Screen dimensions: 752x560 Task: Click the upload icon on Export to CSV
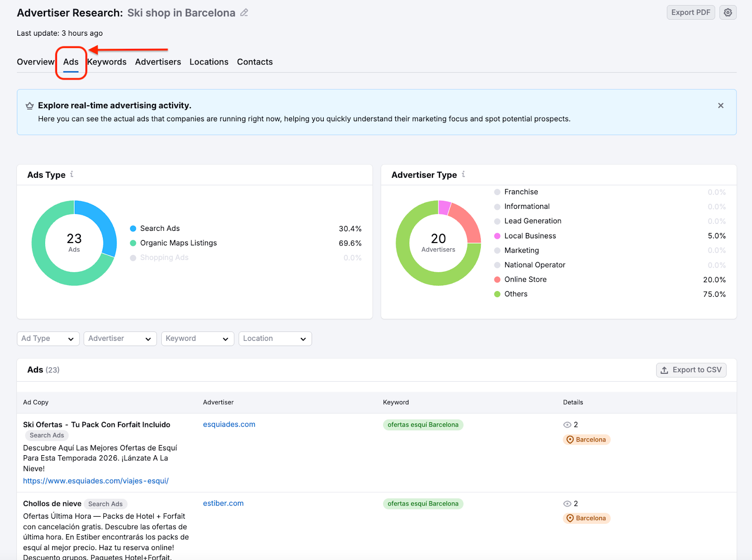click(x=664, y=370)
